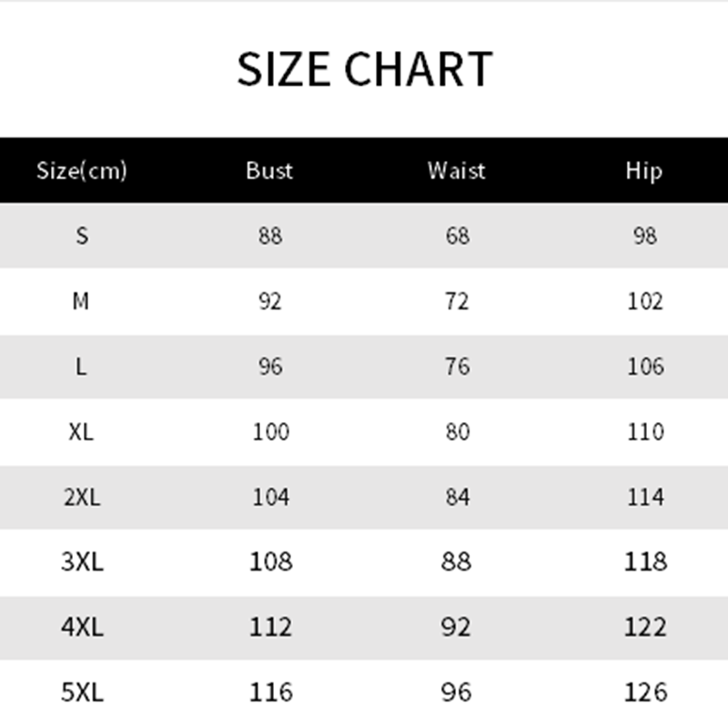The image size is (728, 728).
Task: Select the Size(cm) column header
Action: click(x=82, y=170)
